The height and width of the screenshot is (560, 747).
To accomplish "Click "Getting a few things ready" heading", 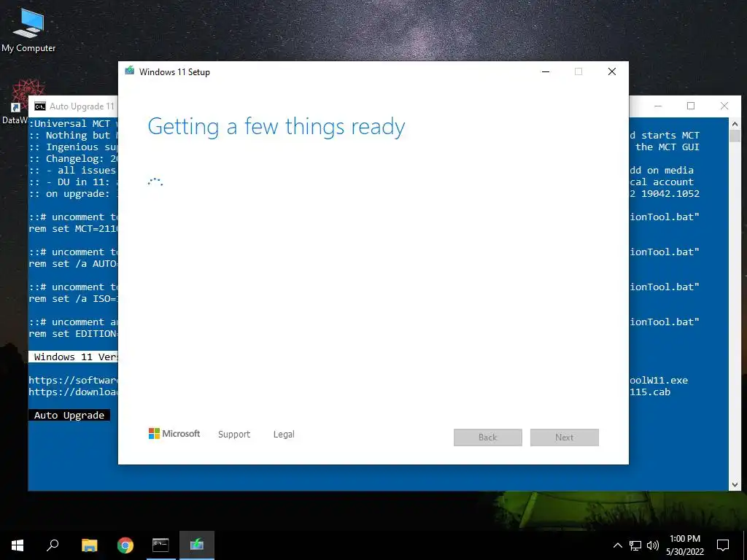I will pos(276,127).
